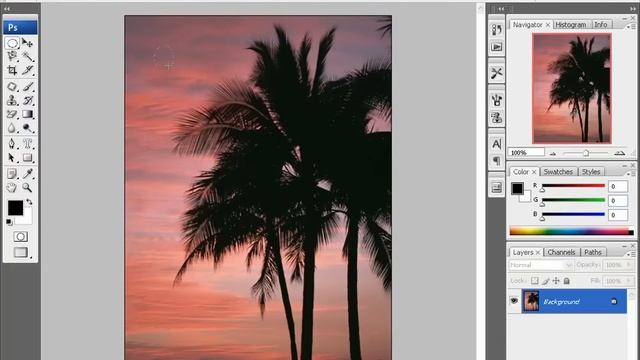Click the Photoshop Ps logo in toolbox
The width and height of the screenshot is (640, 360).
point(20,27)
